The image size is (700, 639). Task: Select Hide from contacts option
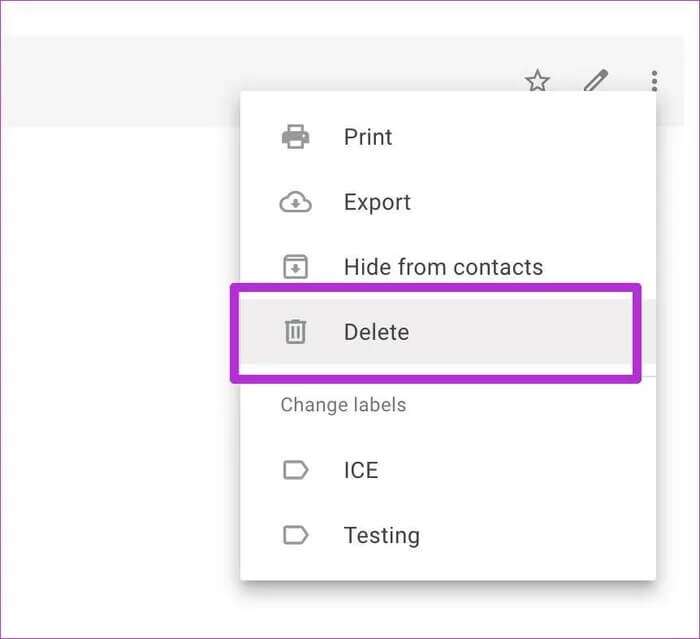pyautogui.click(x=443, y=267)
